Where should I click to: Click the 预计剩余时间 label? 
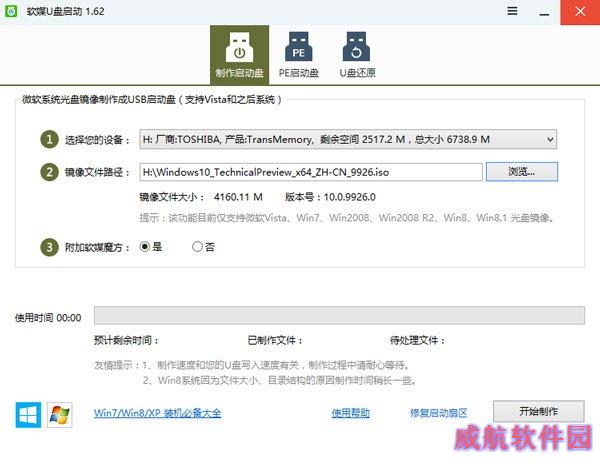tap(126, 340)
